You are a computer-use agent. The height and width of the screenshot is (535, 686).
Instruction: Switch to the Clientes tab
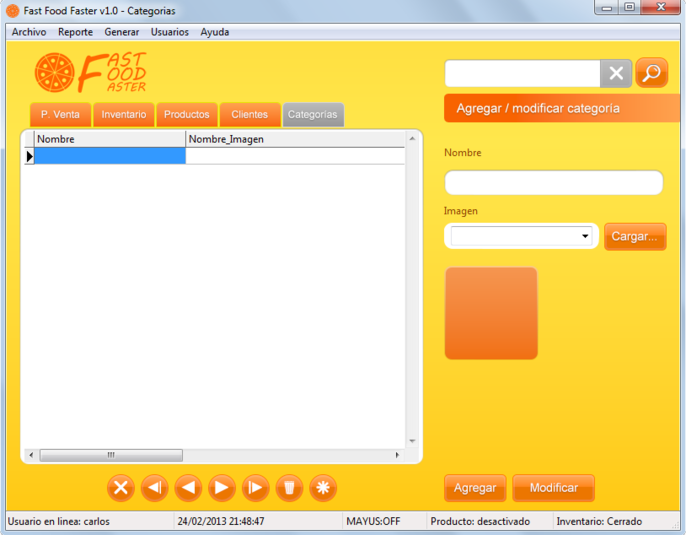(250, 115)
